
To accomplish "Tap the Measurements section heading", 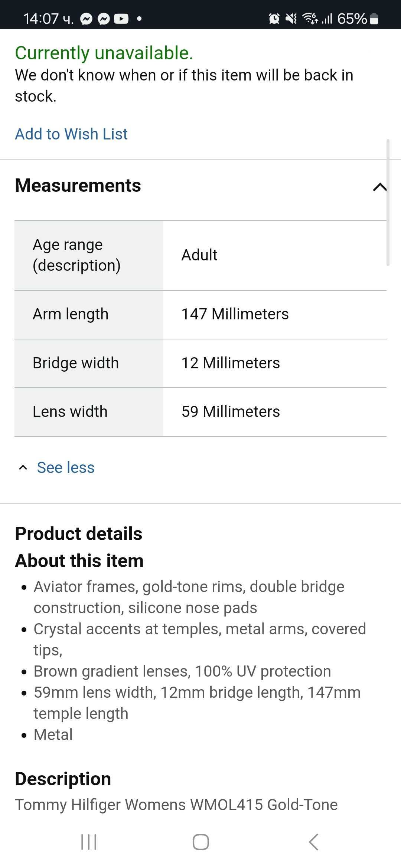I will [x=78, y=185].
